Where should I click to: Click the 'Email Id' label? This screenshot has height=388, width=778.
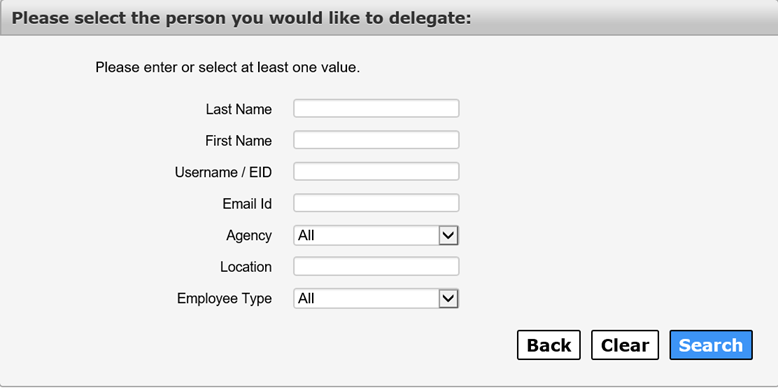pyautogui.click(x=247, y=204)
